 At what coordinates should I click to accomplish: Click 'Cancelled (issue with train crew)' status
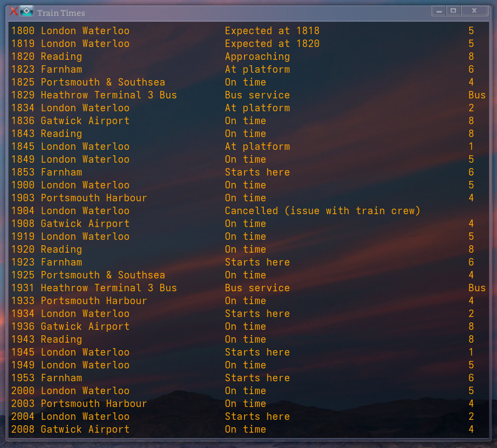(x=323, y=211)
